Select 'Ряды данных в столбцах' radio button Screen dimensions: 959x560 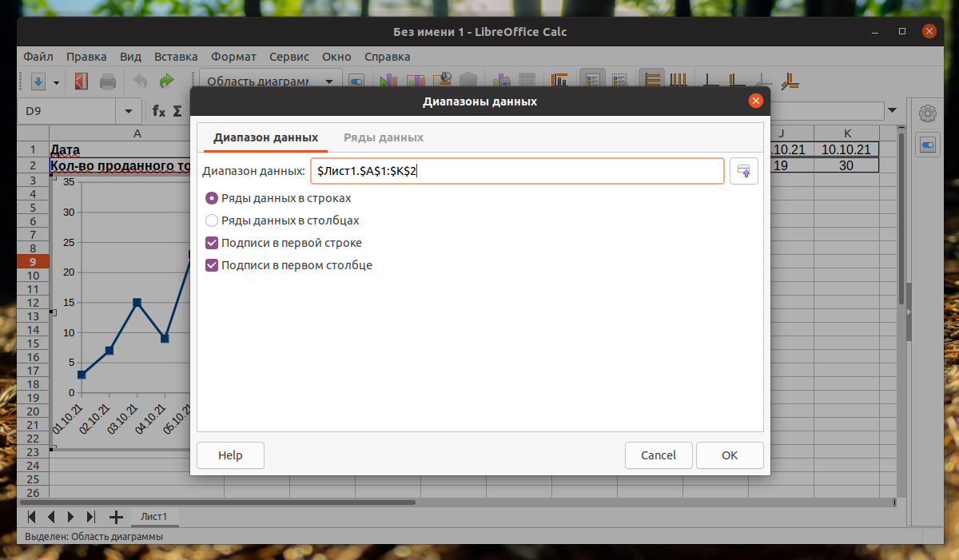coord(212,220)
